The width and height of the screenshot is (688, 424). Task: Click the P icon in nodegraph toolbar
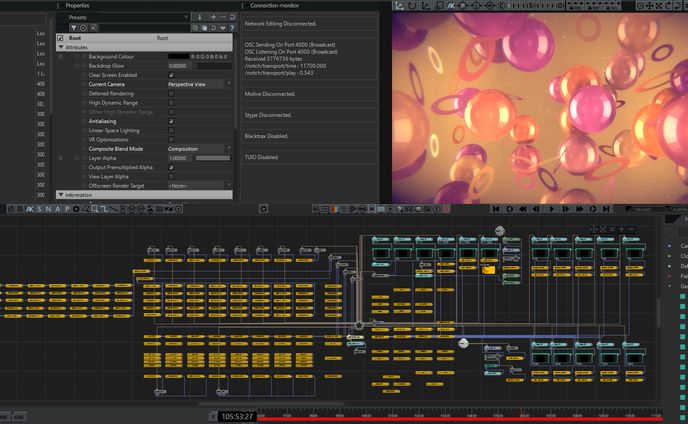(x=67, y=209)
